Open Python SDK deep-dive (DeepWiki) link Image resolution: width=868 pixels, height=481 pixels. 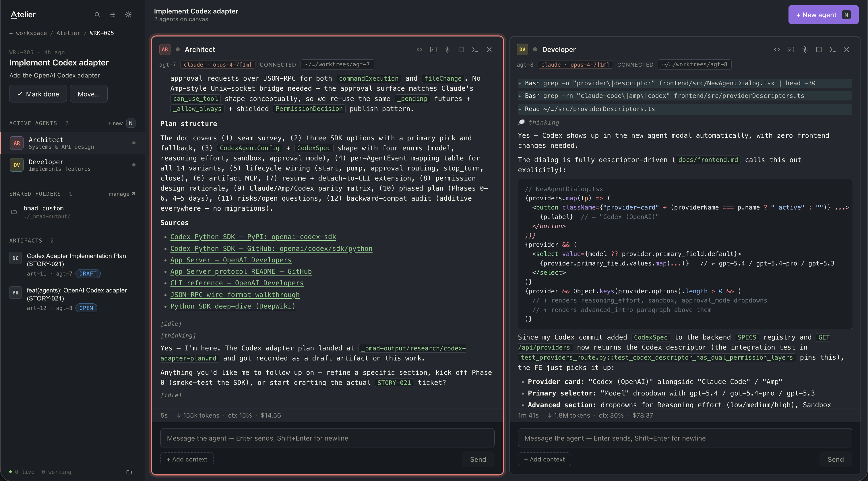(x=233, y=306)
